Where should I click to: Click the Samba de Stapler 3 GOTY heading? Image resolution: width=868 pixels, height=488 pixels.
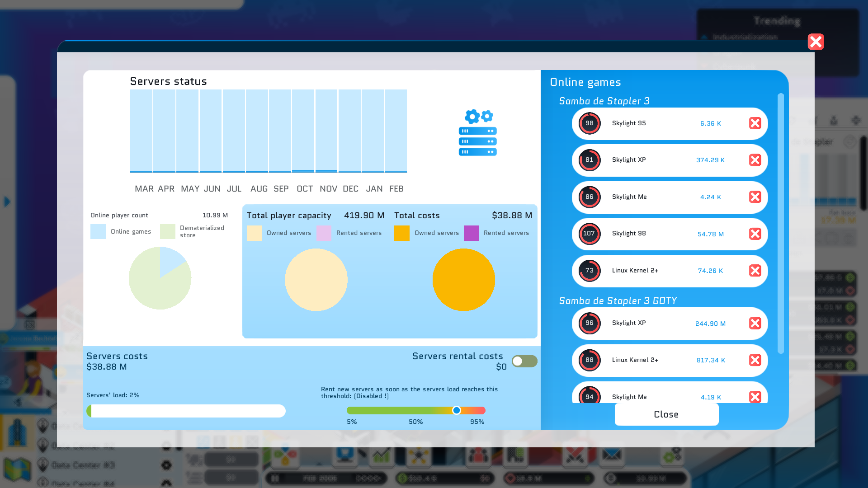coord(618,301)
